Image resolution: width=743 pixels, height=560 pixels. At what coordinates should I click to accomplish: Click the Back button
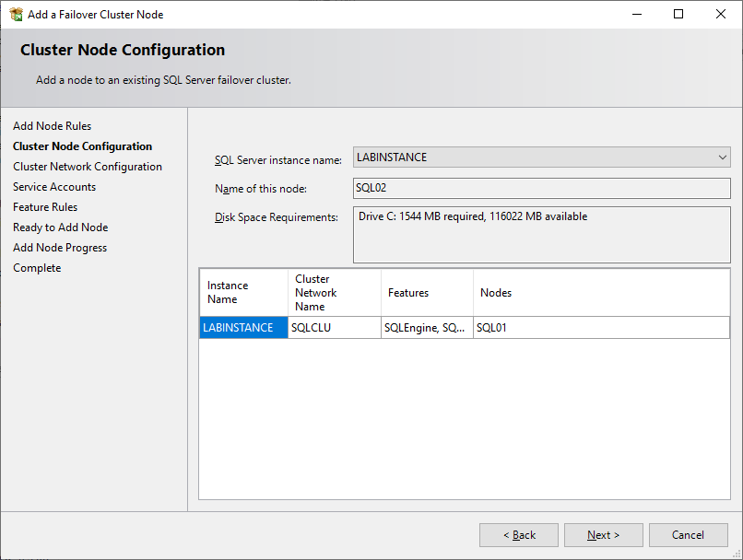pyautogui.click(x=519, y=535)
